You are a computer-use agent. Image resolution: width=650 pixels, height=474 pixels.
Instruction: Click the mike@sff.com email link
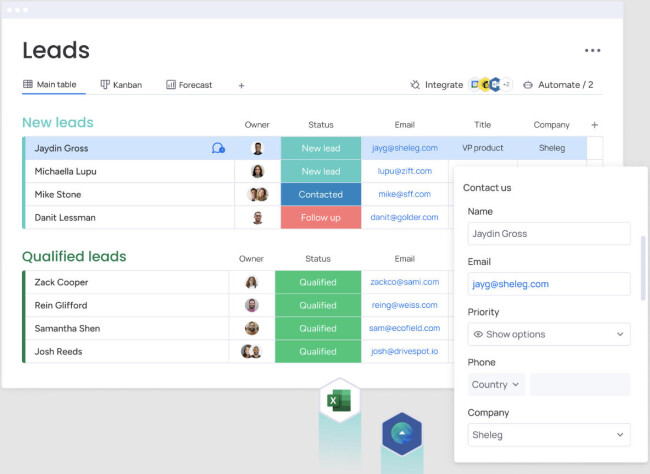coord(404,194)
